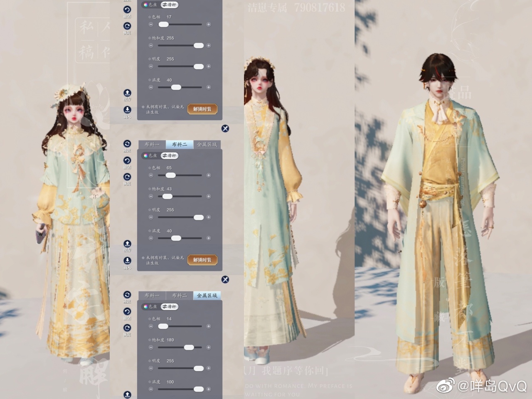This screenshot has height=399, width=532.
Task: Click 解锁时装 button in hue 17 panel
Action: coord(202,109)
